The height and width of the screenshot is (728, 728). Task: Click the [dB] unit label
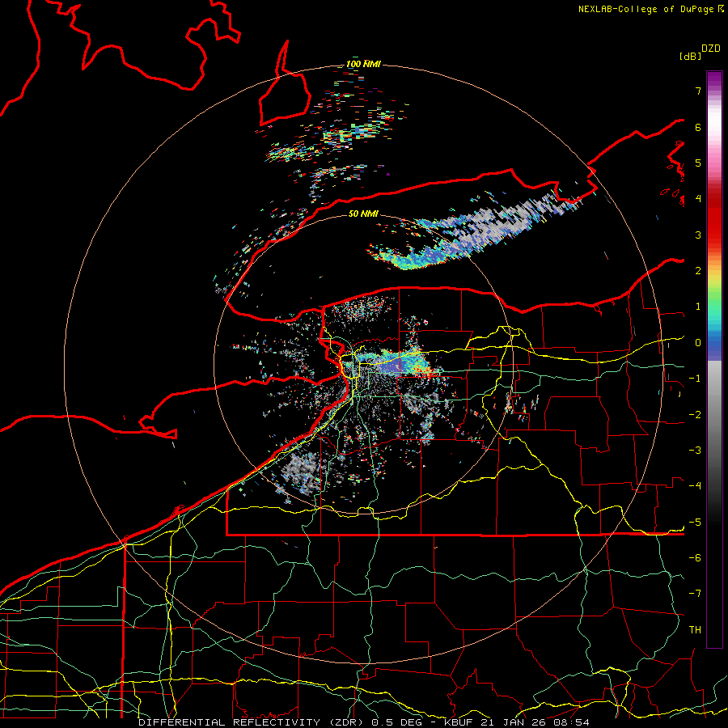(x=690, y=56)
